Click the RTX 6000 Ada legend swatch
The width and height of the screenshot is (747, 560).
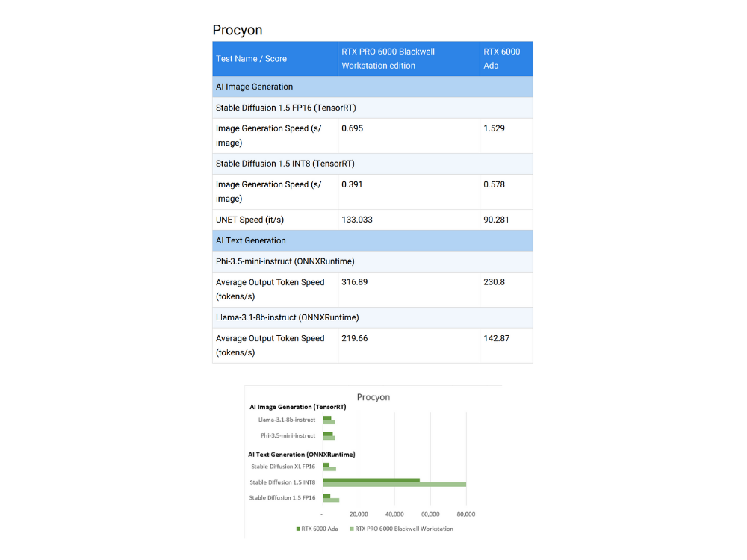(297, 529)
